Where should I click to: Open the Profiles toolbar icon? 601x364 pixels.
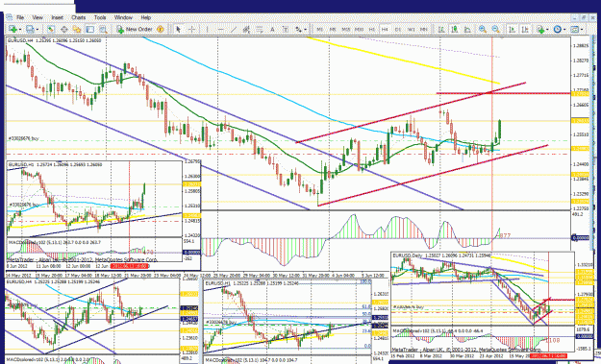(x=30, y=29)
